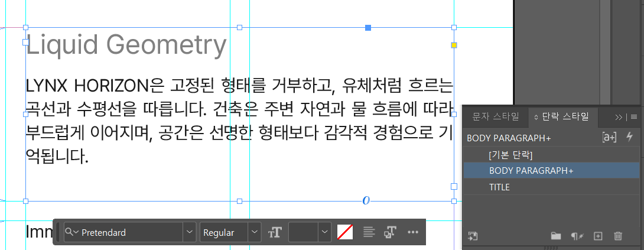Click the text frame options icon

tap(390, 232)
